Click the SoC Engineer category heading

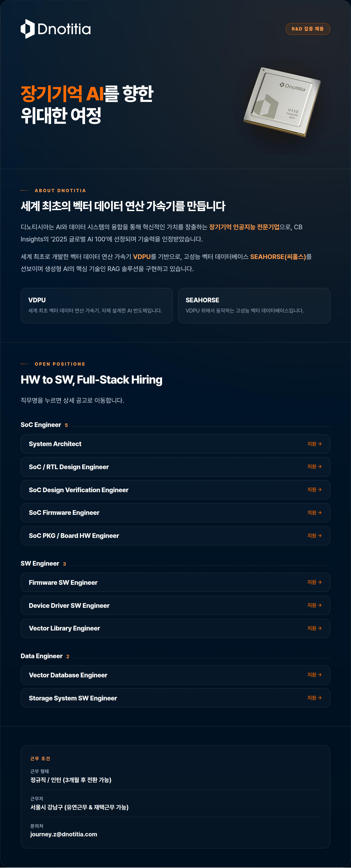pos(41,425)
